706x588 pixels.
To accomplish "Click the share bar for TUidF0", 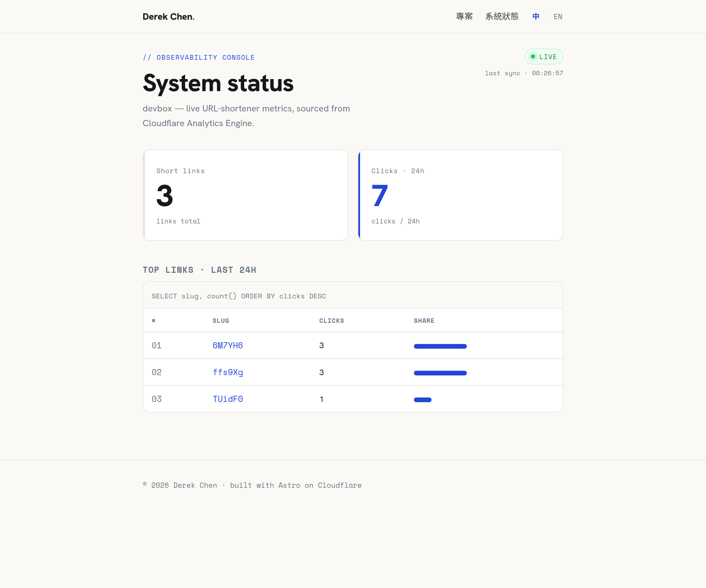I will point(423,400).
